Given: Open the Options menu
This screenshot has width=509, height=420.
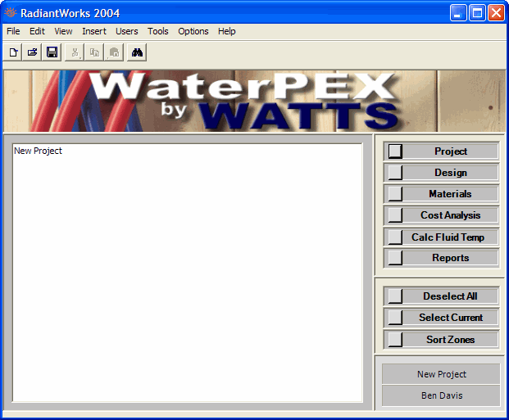Looking at the screenshot, I should (193, 31).
